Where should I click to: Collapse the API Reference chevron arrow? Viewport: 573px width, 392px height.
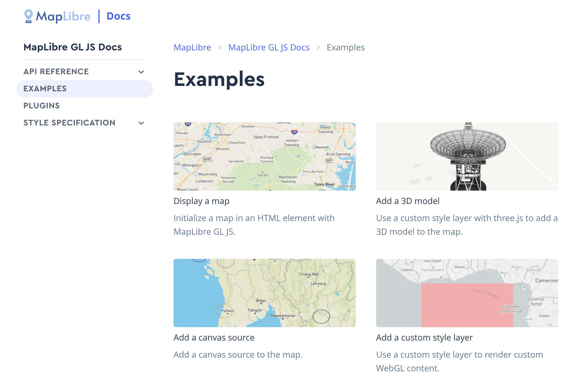click(141, 72)
